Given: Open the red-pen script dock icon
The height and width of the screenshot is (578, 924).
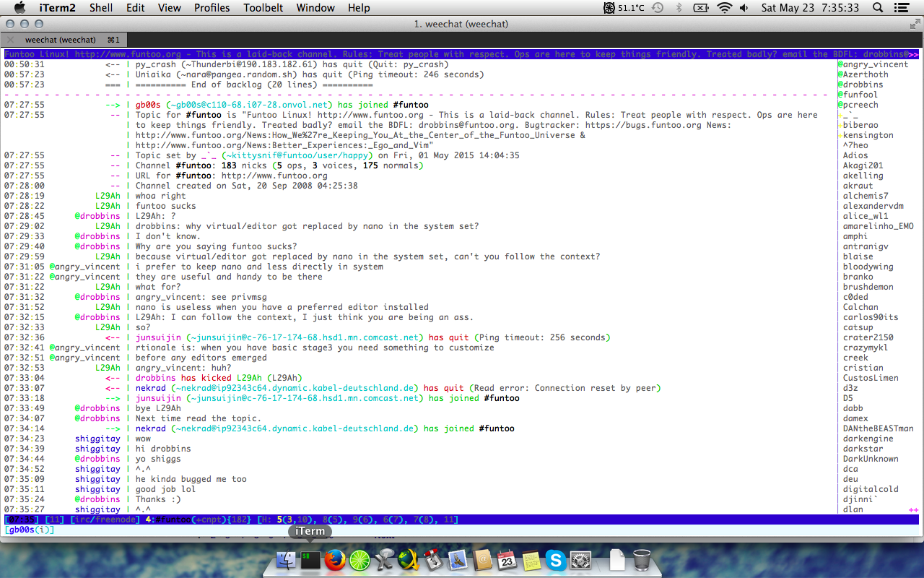Looking at the screenshot, I should (433, 560).
